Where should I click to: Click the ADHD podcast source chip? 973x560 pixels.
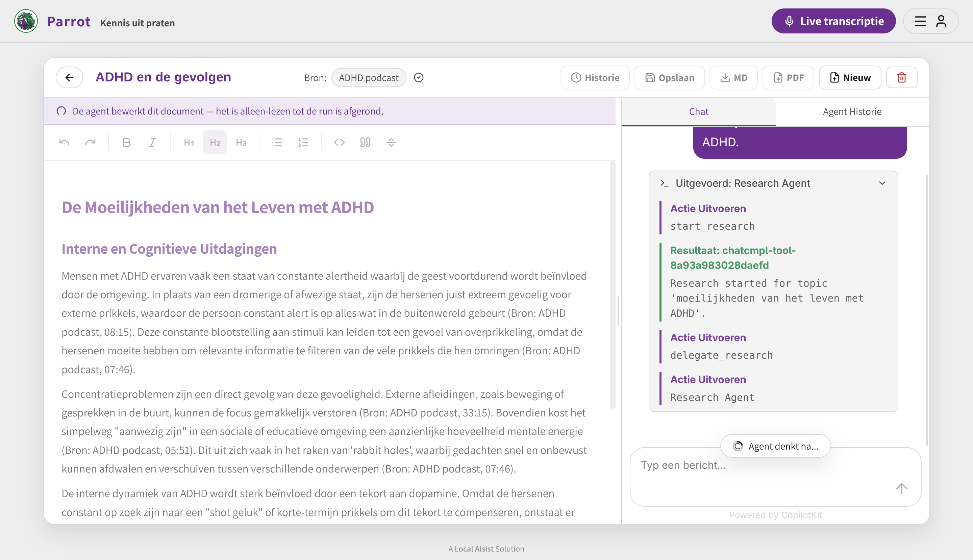tap(369, 78)
